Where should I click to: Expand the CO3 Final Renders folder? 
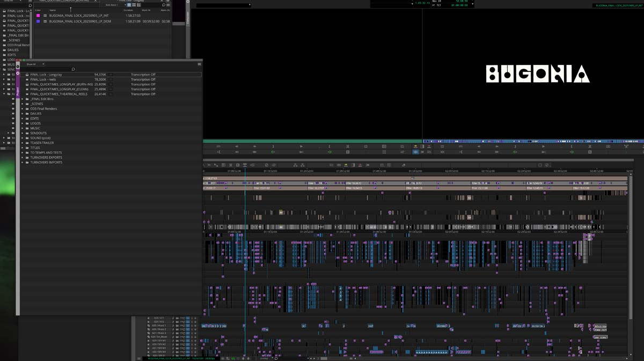pos(23,109)
